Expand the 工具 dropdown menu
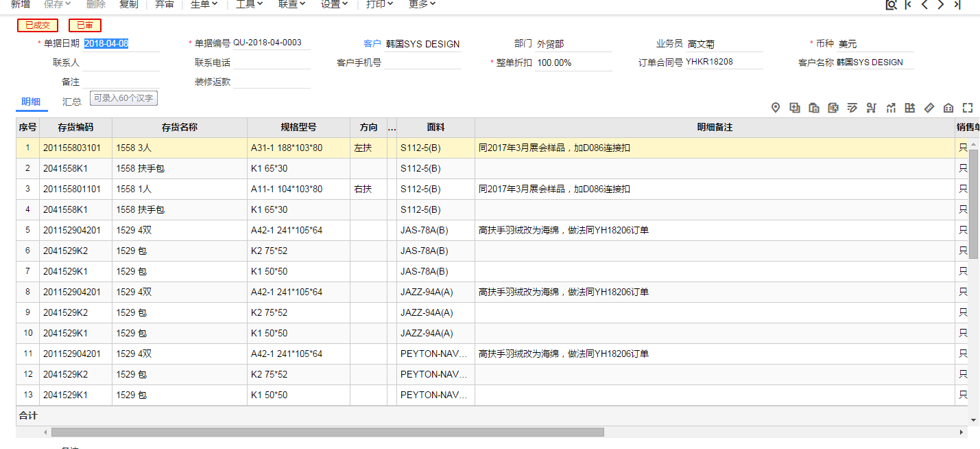Image resolution: width=980 pixels, height=449 pixels. (x=250, y=4)
